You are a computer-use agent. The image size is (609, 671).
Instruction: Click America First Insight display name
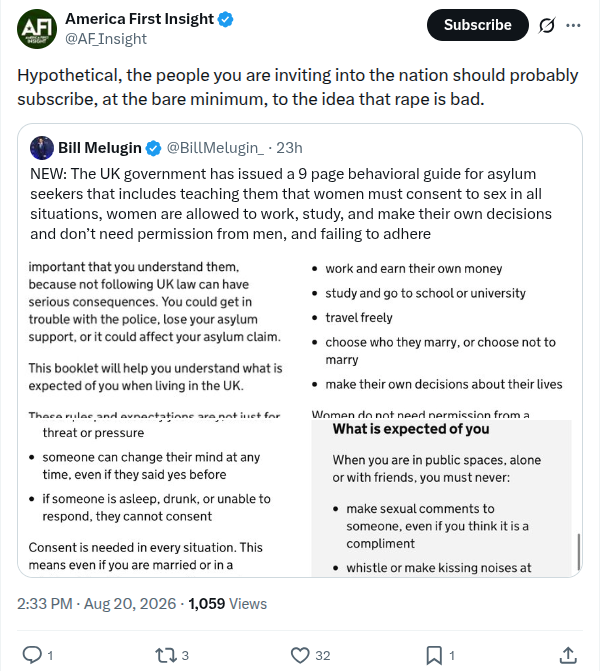[139, 19]
